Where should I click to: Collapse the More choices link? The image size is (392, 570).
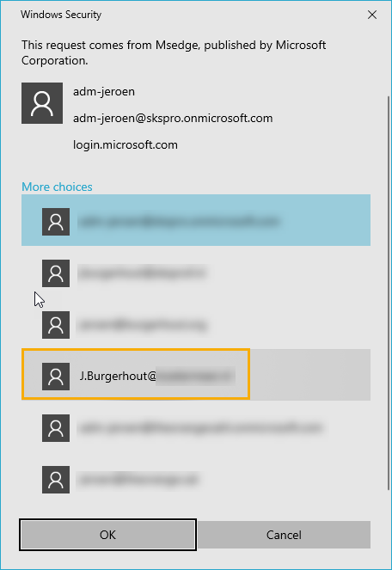[x=57, y=187]
